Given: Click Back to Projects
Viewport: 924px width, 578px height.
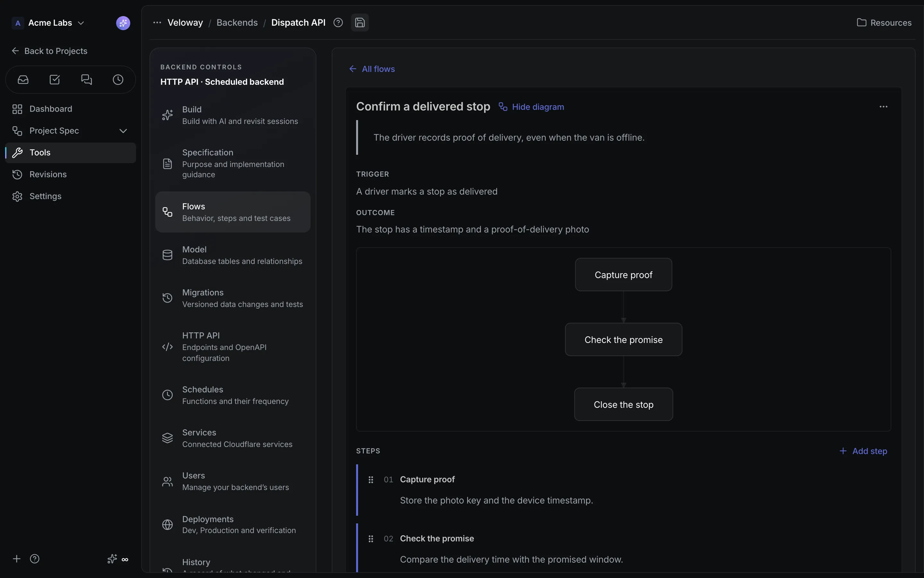Looking at the screenshot, I should pyautogui.click(x=49, y=51).
